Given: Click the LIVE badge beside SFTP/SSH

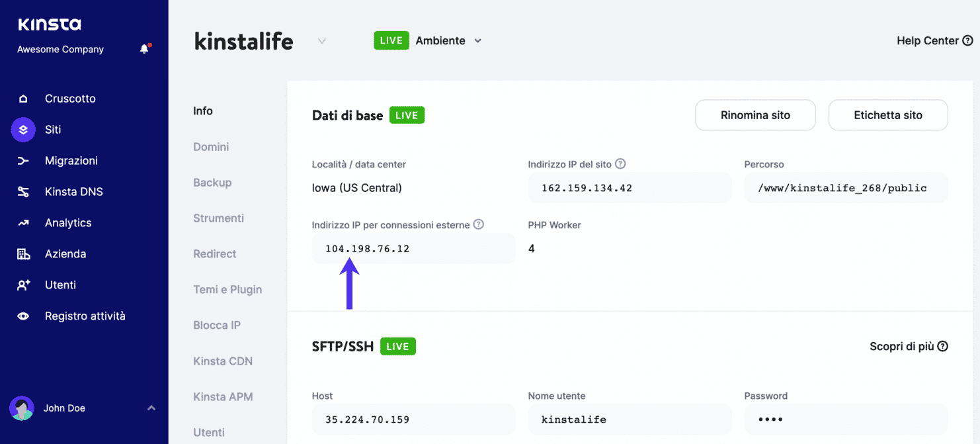Looking at the screenshot, I should (398, 347).
